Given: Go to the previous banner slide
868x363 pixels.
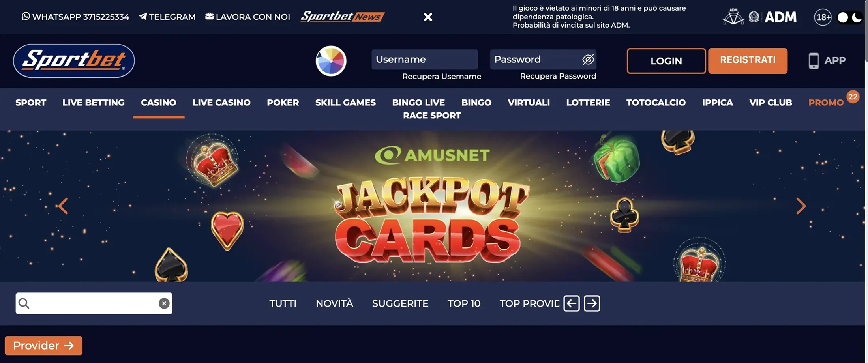Looking at the screenshot, I should pyautogui.click(x=63, y=206).
